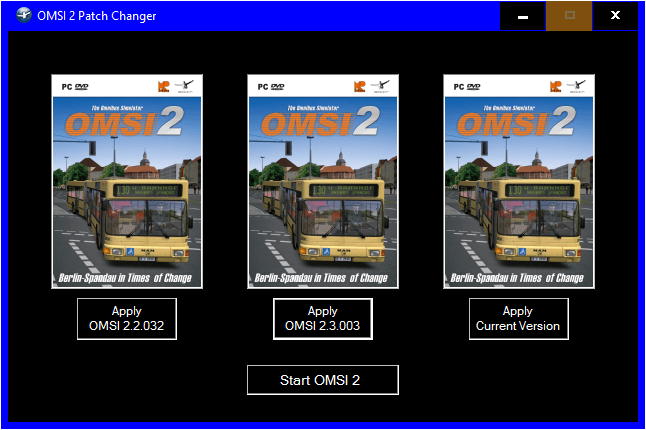Select the right OMSI 2 cover image
Image resolution: width=646 pixels, height=430 pixels.
coord(519,181)
